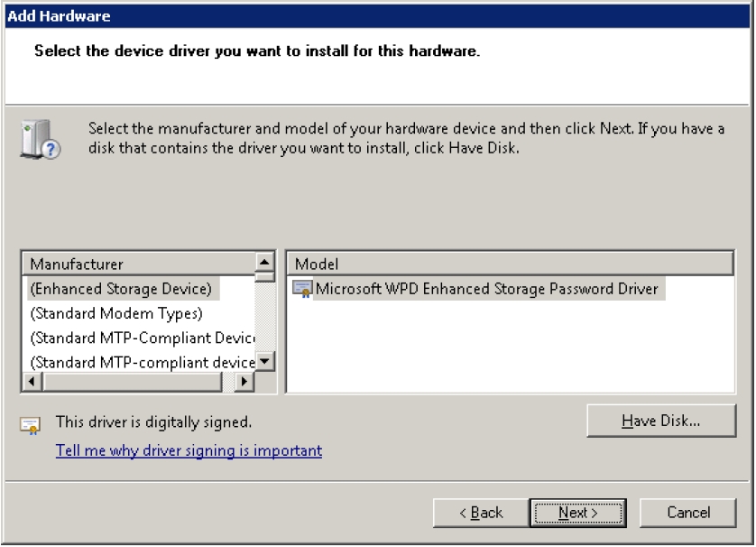Open Tell me why driver signing is important

click(x=189, y=450)
